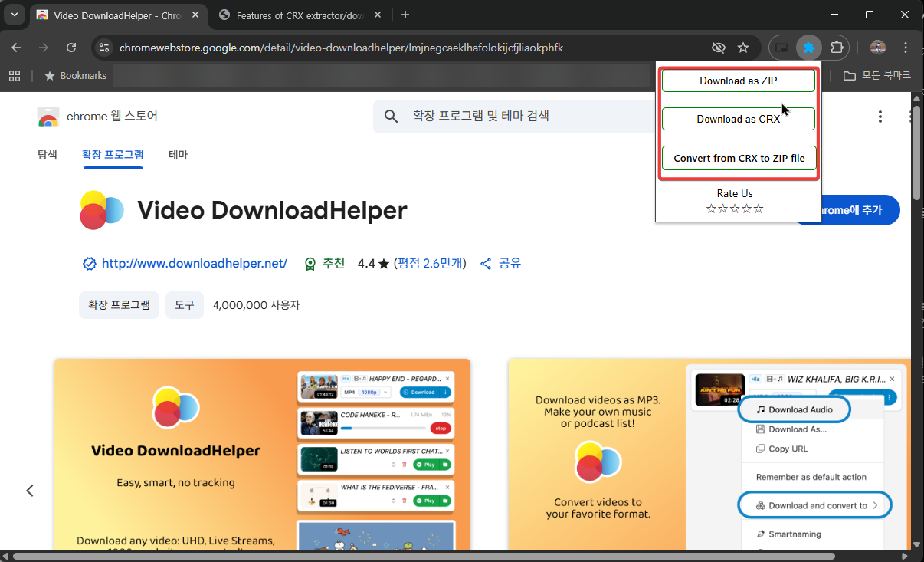Click the 공유 share link

coord(500,263)
